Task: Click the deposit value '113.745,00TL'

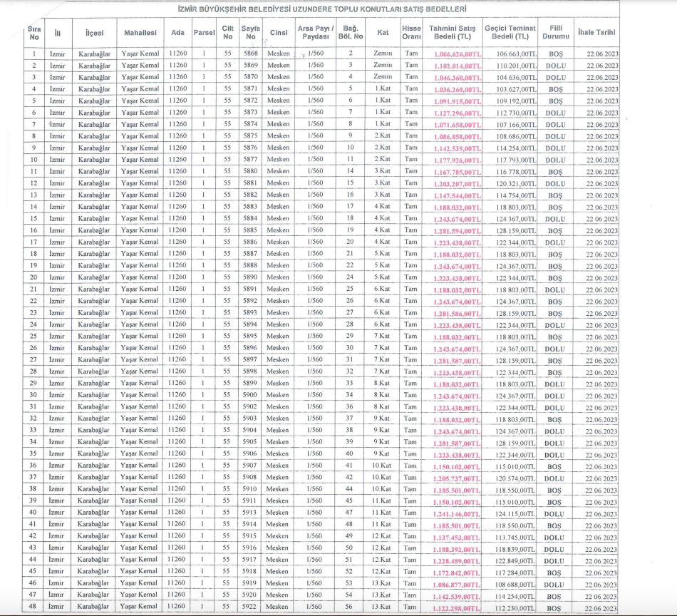Action: pos(515,538)
